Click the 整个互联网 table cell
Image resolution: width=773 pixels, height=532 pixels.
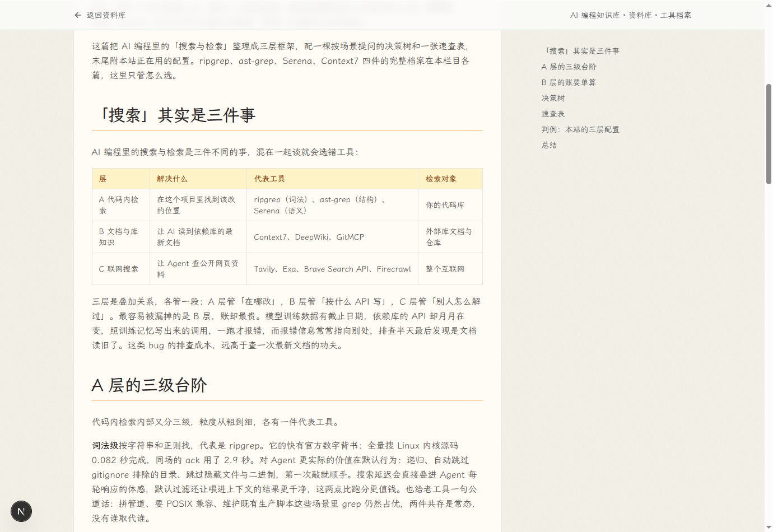click(450, 269)
